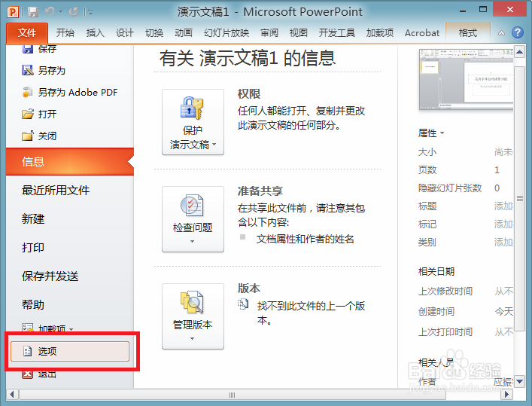Click the Save floppy icon in quick access toolbar
The height and width of the screenshot is (406, 532).
[x=33, y=12]
